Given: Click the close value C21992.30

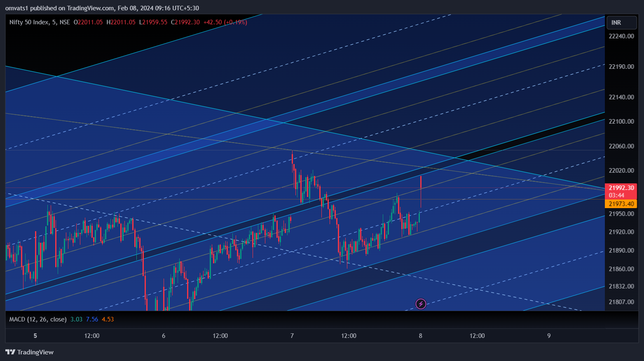Looking at the screenshot, I should coord(185,22).
